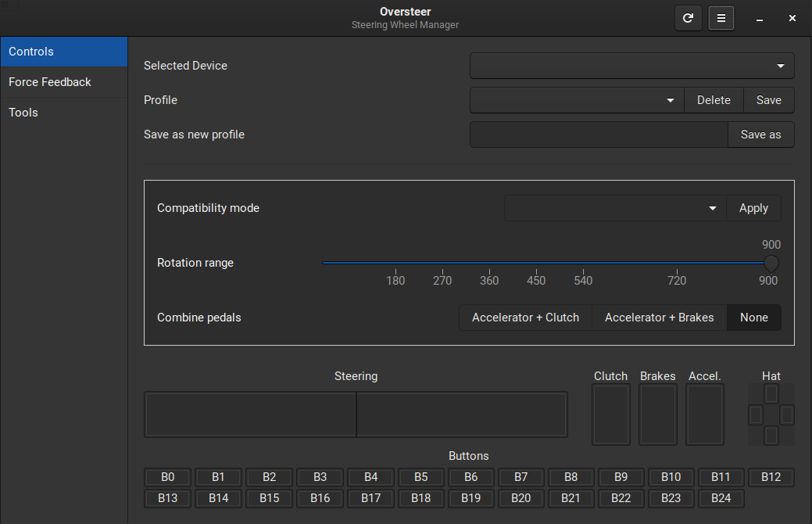Screen dimensions: 812x524
Task: Click the B16 button indicator
Action: coord(320,499)
